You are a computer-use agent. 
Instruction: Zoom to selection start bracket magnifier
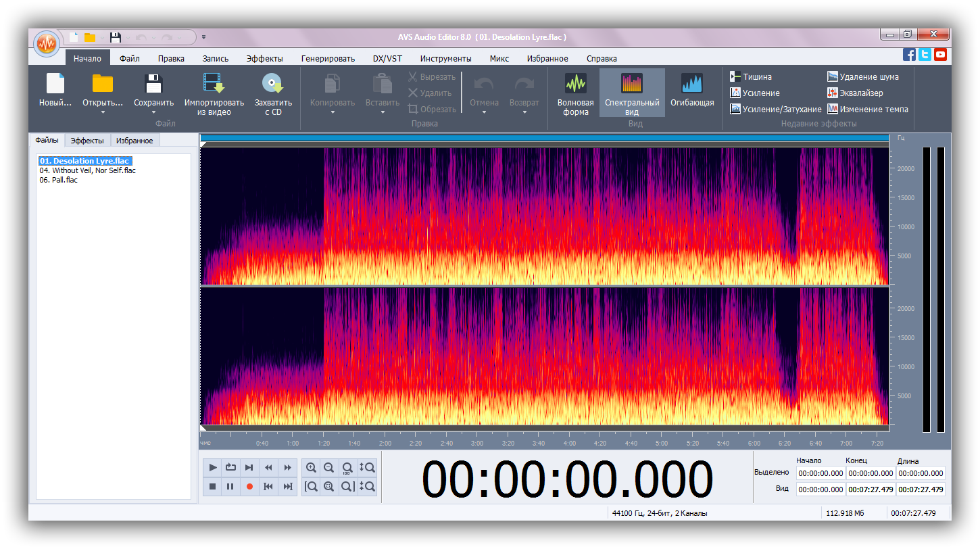coord(311,486)
